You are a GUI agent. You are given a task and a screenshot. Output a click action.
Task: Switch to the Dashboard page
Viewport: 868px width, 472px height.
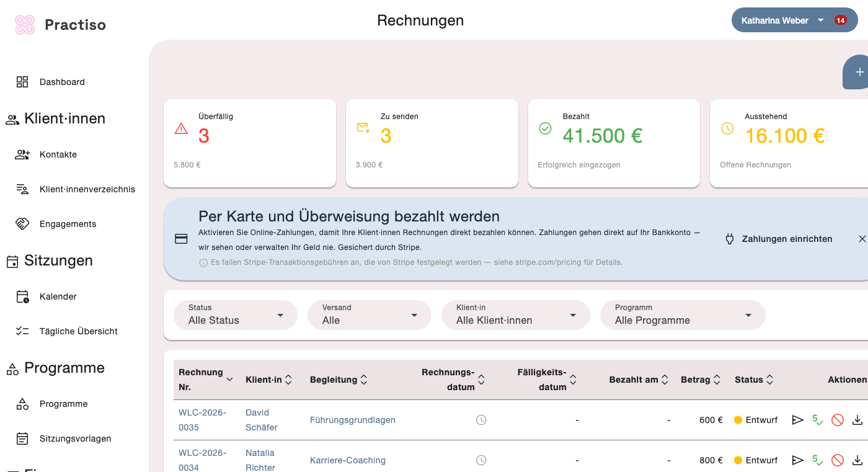click(x=62, y=81)
